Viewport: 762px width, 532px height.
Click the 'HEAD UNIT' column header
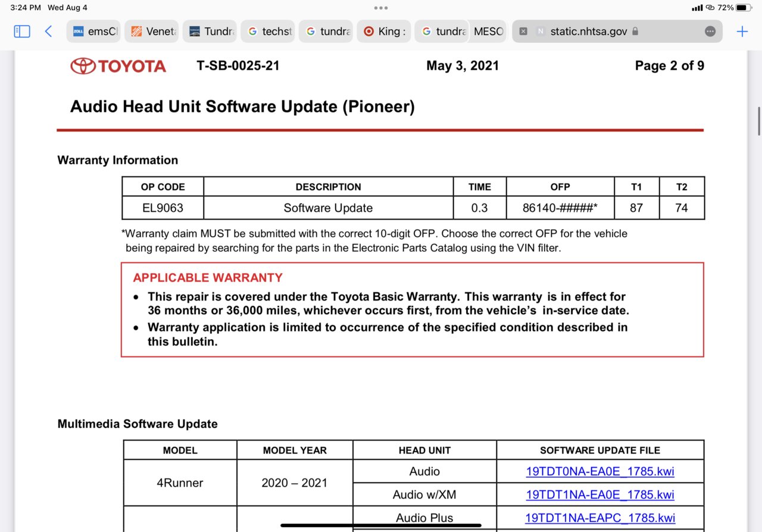(424, 450)
